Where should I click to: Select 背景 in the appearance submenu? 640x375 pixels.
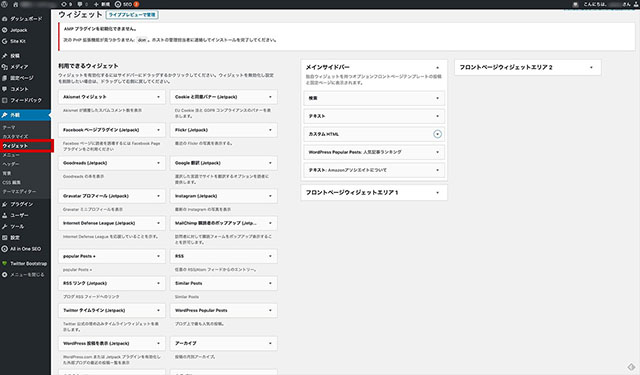coord(7,173)
